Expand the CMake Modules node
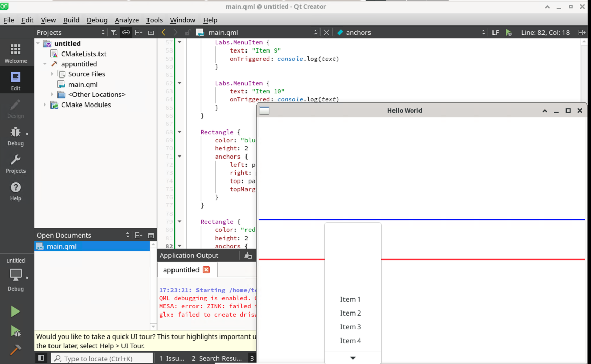This screenshot has width=591, height=364. pyautogui.click(x=45, y=105)
